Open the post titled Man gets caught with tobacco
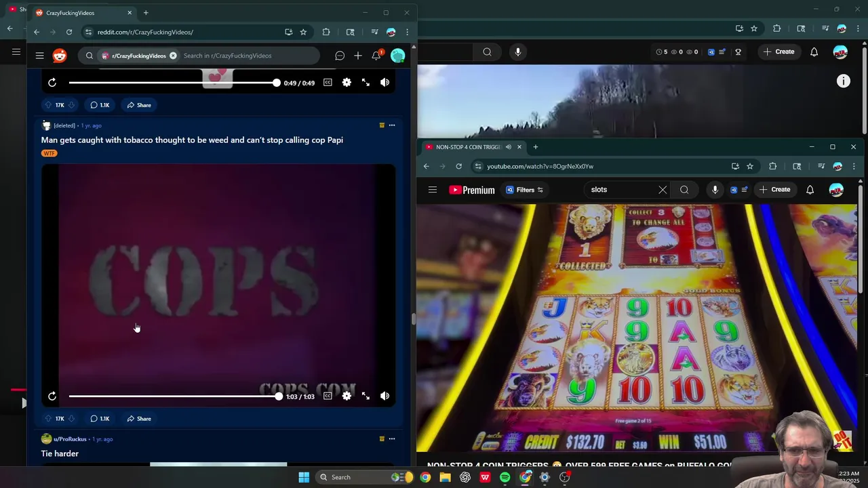The image size is (868, 488). click(x=192, y=140)
